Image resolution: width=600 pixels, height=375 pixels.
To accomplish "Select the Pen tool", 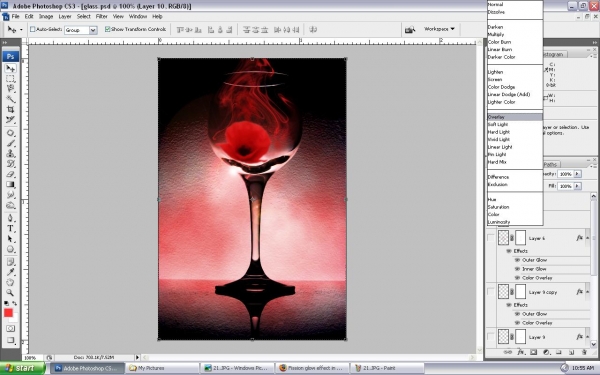I will pyautogui.click(x=10, y=218).
